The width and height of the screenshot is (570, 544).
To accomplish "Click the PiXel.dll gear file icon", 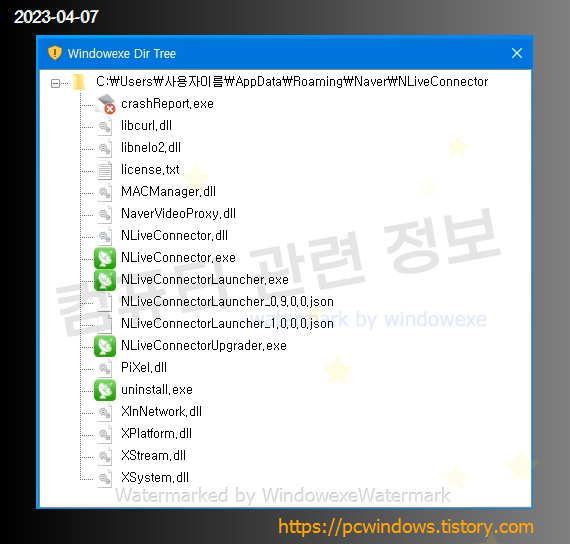I will coord(105,368).
